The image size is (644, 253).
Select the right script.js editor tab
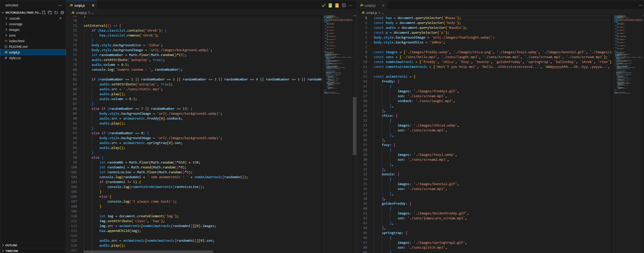372,5
